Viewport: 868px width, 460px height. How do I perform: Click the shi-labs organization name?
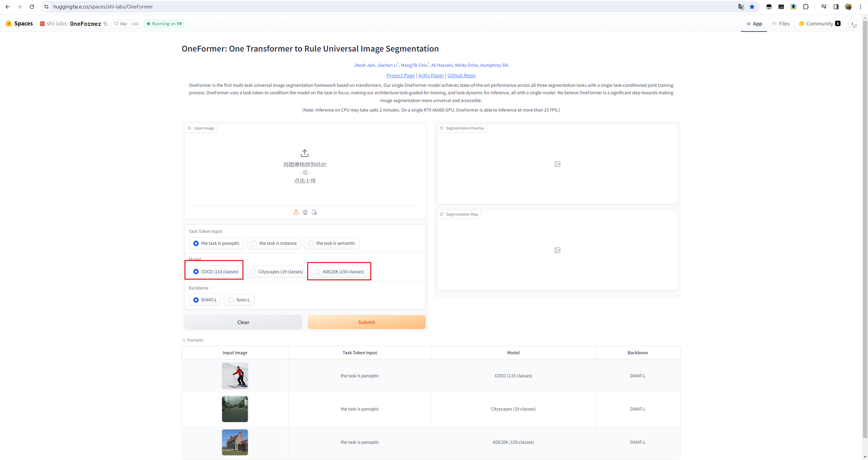[57, 24]
